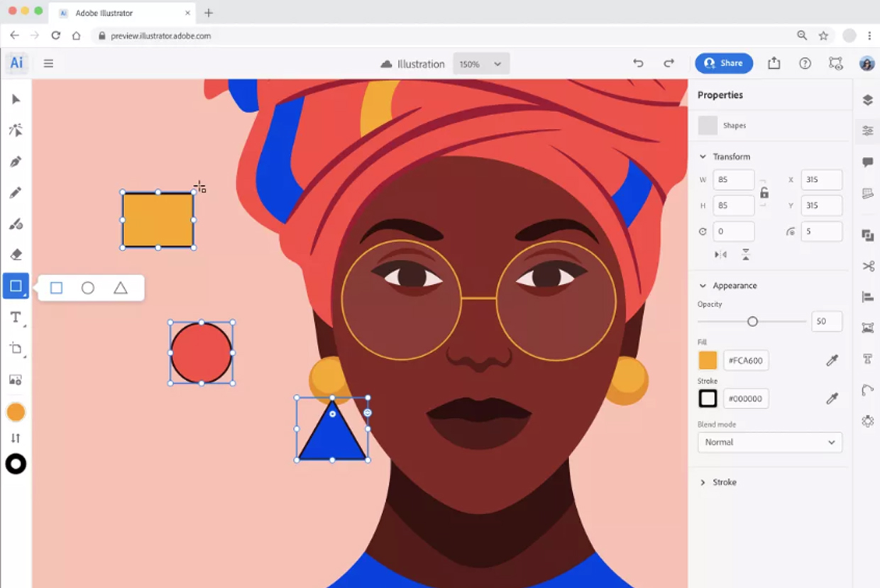Click the orange Fill color swatch

click(x=708, y=360)
